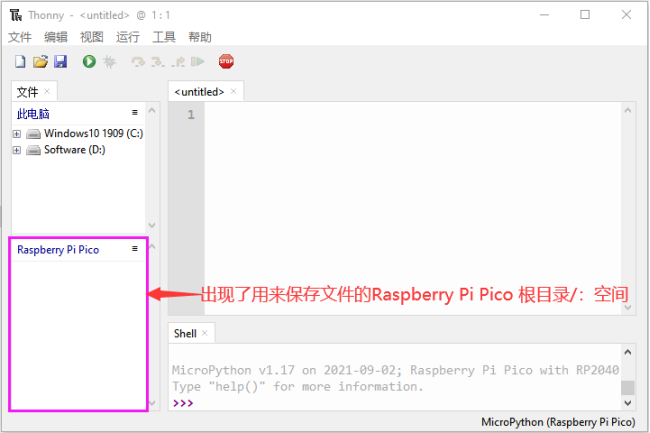Click the Step Out debug icon
The width and height of the screenshot is (650, 433).
click(178, 62)
